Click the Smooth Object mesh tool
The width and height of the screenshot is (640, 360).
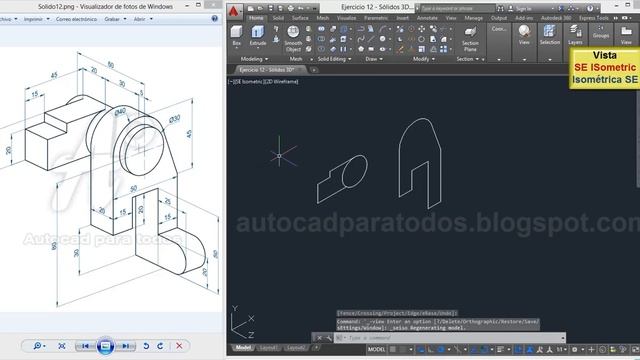293,39
